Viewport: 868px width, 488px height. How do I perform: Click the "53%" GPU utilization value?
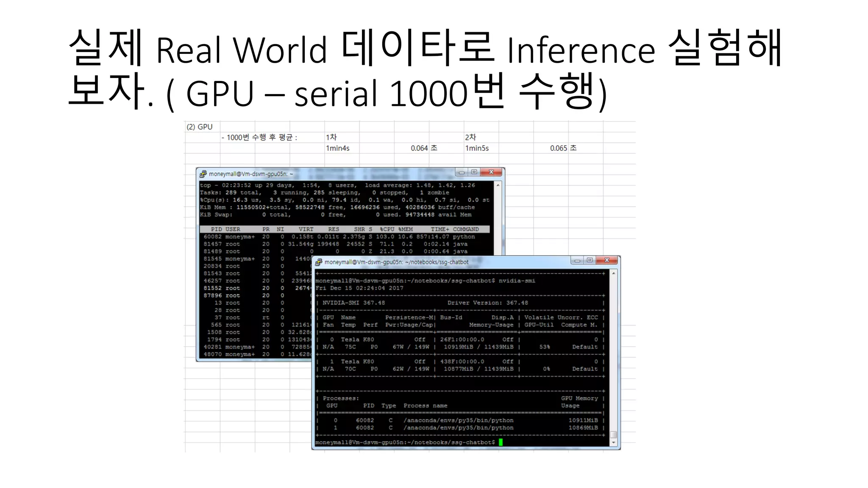point(545,347)
